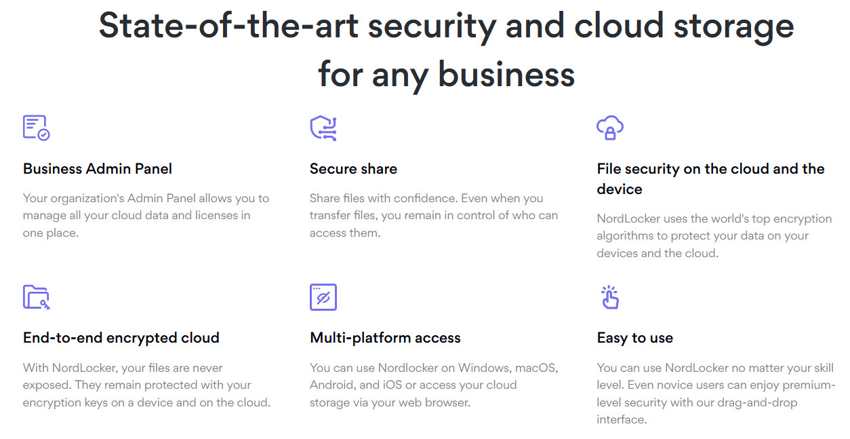Click File security on the cloud heading
850x439 pixels.
pyautogui.click(x=711, y=179)
